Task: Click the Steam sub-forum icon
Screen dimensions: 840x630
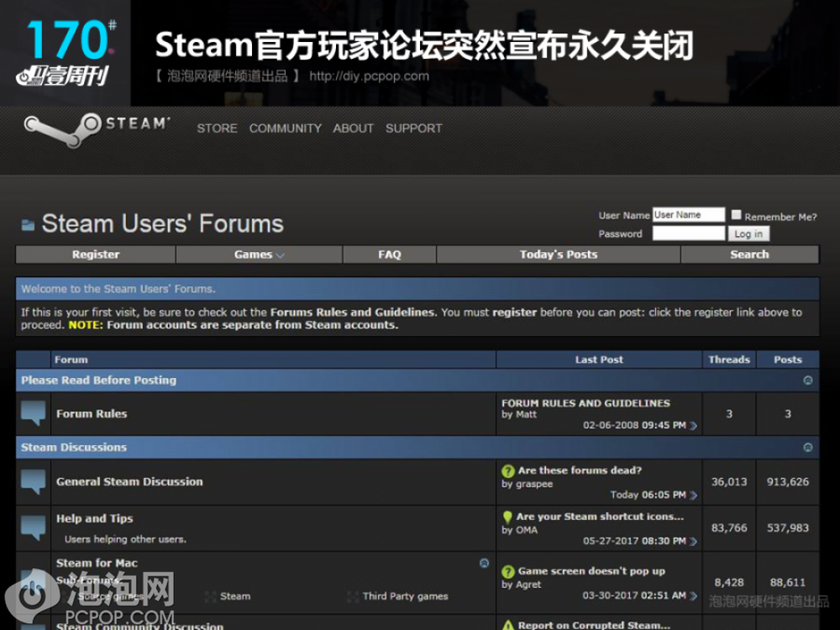Action: 211,596
